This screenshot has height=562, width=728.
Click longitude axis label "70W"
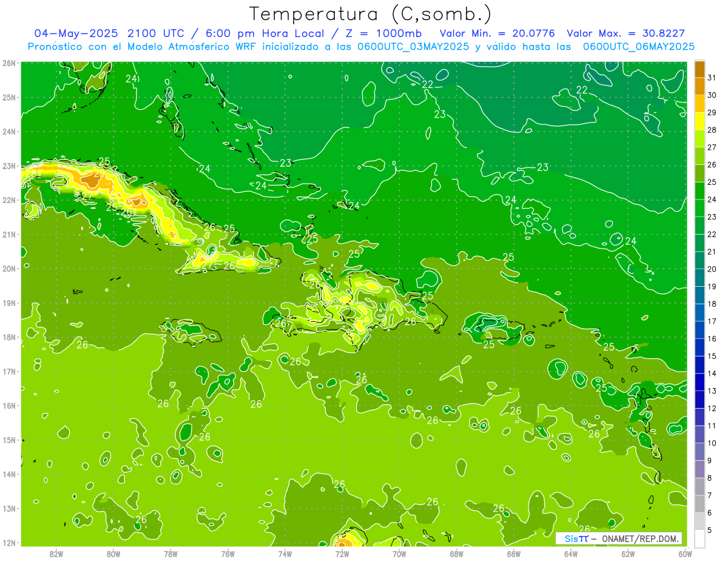click(x=399, y=554)
